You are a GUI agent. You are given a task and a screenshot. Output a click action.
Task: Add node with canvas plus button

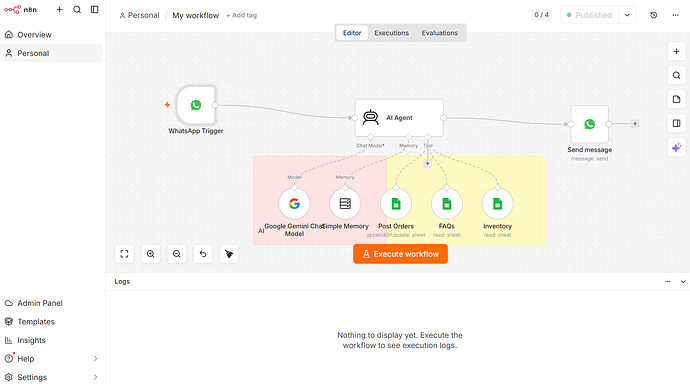click(676, 51)
